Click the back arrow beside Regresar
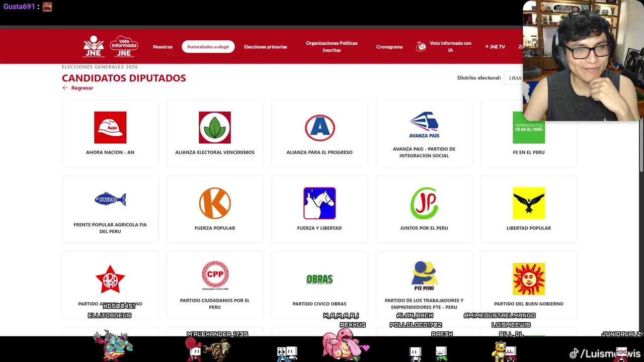Screen dimensions: 644x362 65,88
